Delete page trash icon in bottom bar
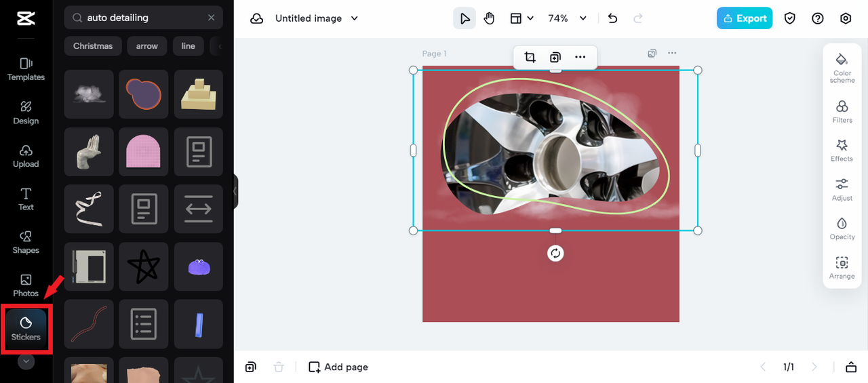868x383 pixels. click(279, 367)
